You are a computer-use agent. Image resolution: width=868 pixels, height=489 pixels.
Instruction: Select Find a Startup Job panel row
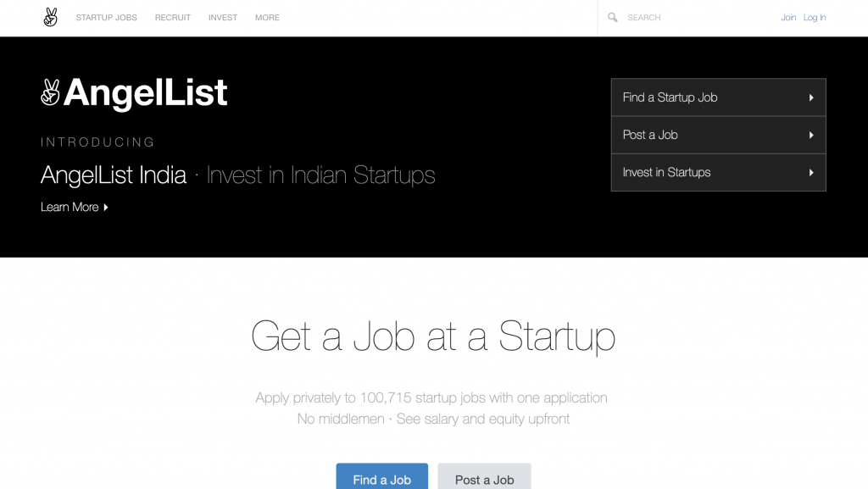(719, 97)
